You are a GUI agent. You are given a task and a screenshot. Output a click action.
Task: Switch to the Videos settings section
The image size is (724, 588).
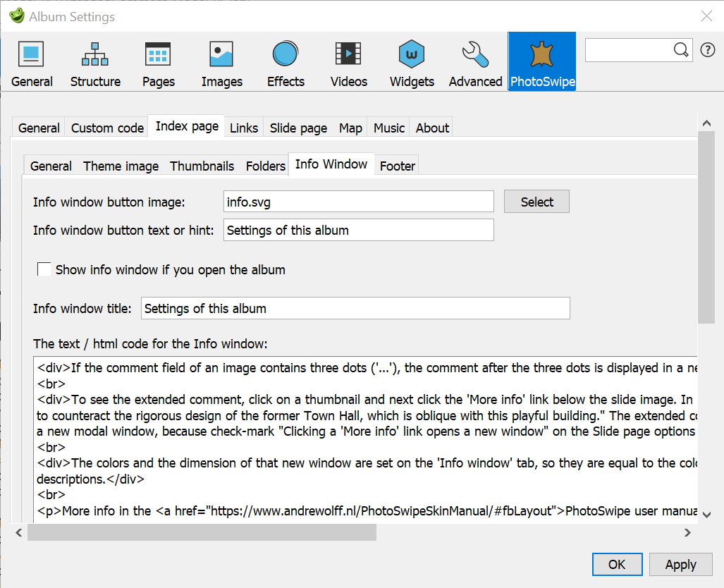[x=349, y=63]
